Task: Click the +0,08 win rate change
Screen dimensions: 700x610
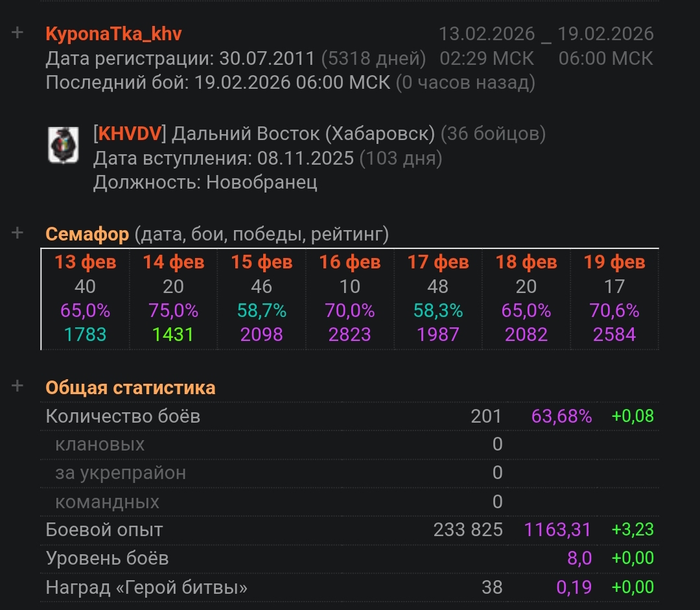Action: (633, 416)
